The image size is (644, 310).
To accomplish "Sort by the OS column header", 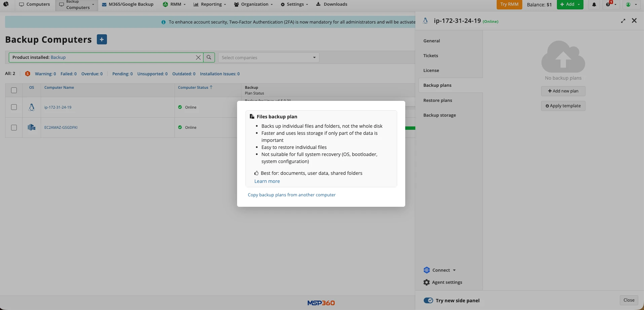I will click(32, 87).
